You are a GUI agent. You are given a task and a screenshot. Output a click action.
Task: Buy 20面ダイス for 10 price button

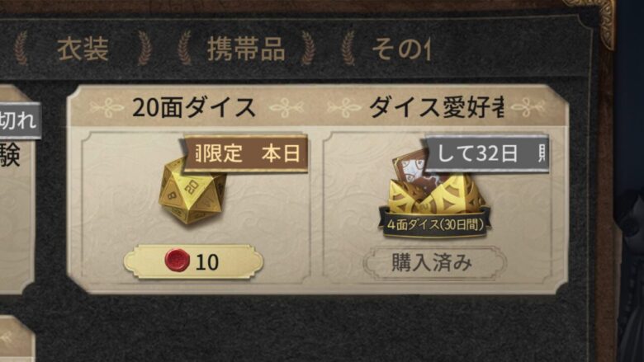(193, 262)
